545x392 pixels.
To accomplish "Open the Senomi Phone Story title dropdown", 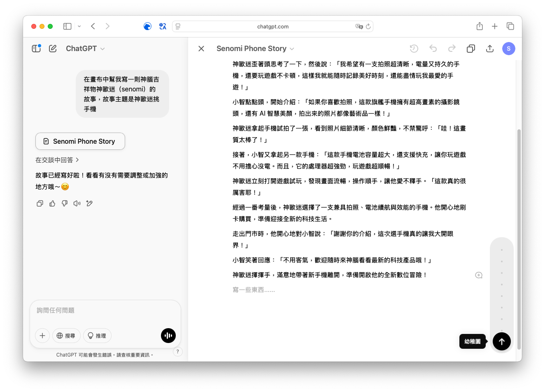I will tap(255, 49).
